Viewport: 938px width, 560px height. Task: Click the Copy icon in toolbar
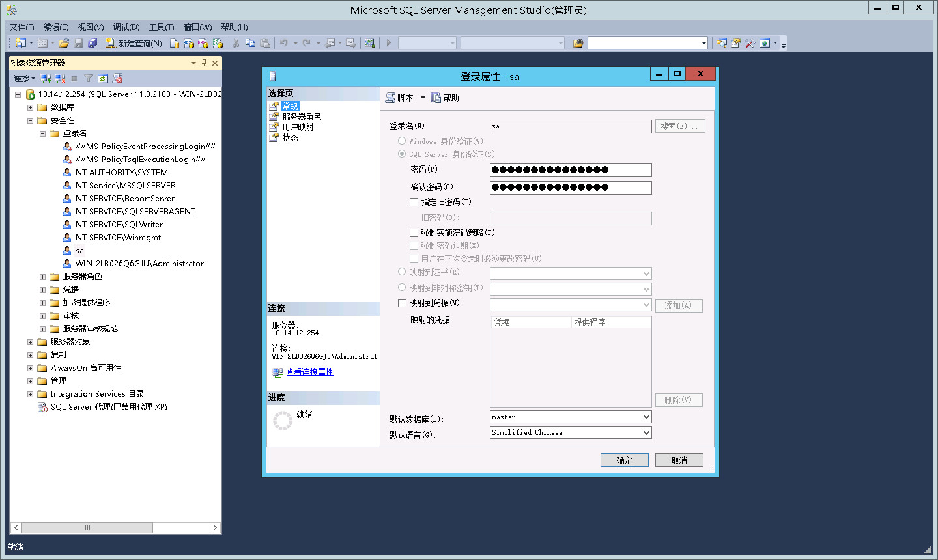(250, 43)
